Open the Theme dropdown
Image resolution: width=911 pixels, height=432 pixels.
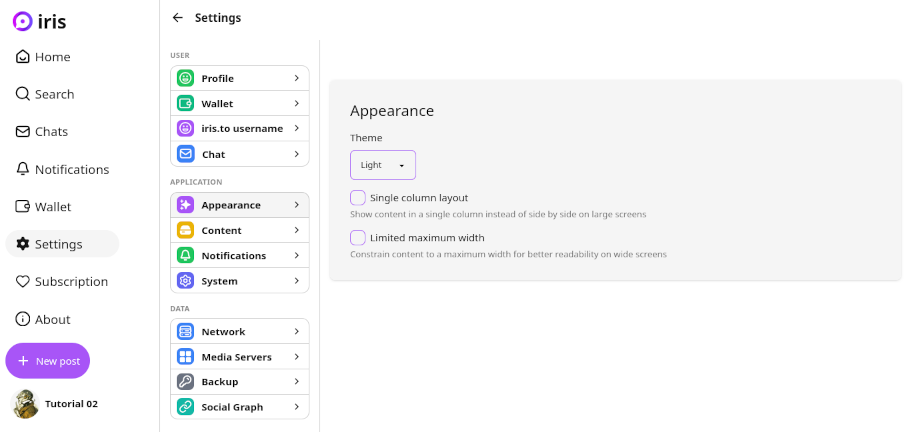383,165
